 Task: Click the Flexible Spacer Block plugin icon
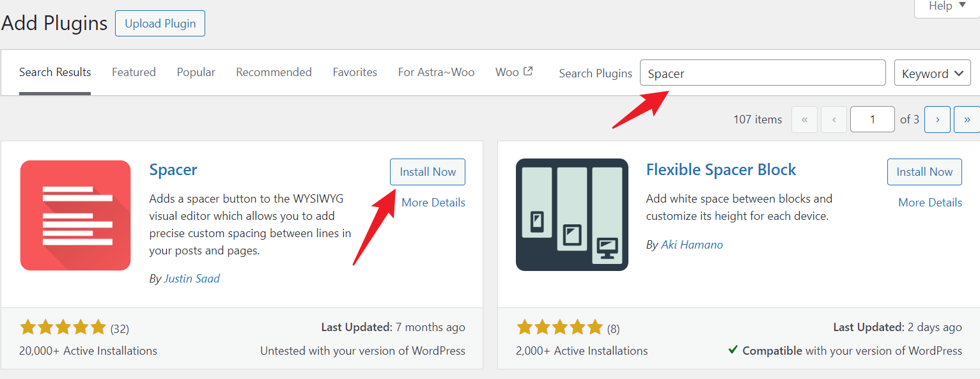point(572,215)
